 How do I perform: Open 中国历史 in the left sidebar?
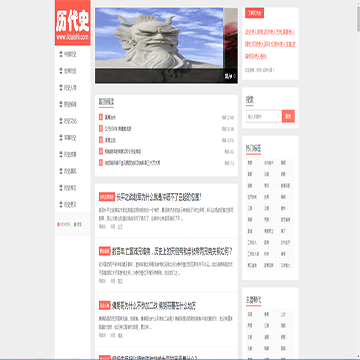[70, 54]
